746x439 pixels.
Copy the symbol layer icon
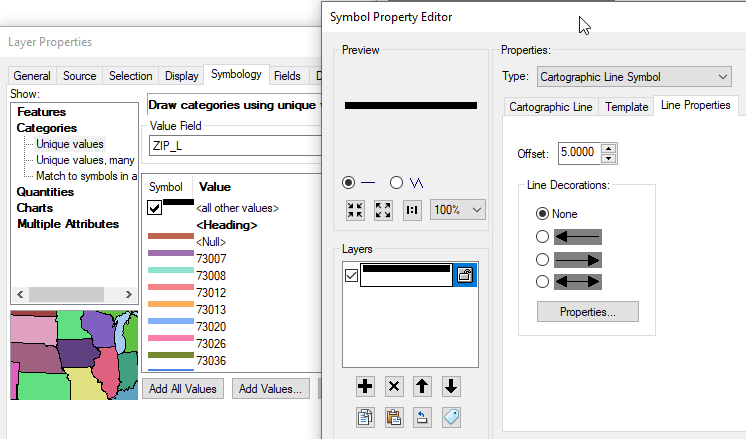[x=365, y=418]
